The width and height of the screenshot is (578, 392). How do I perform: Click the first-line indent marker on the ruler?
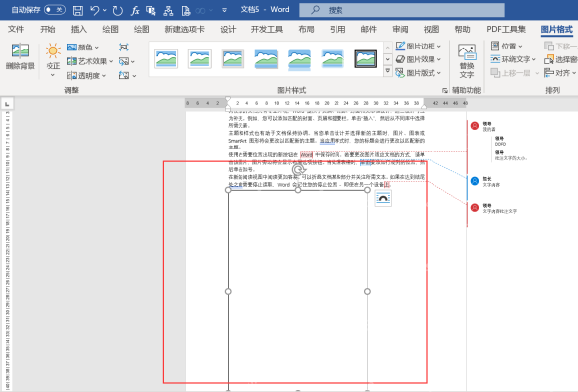point(228,99)
